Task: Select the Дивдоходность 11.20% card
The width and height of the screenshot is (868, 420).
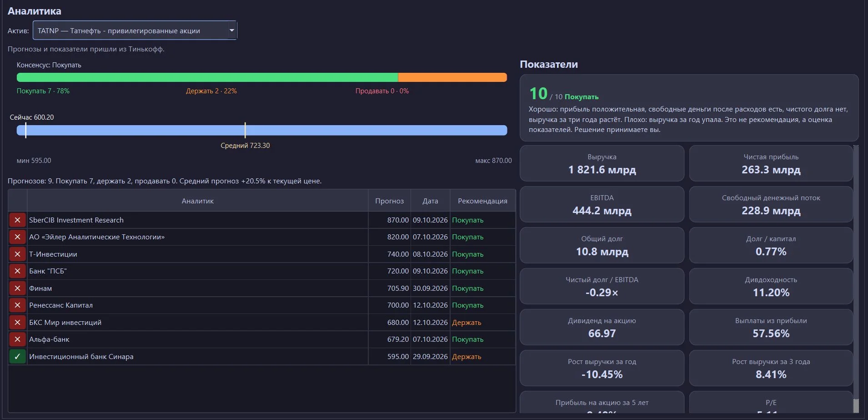Action: 771,286
